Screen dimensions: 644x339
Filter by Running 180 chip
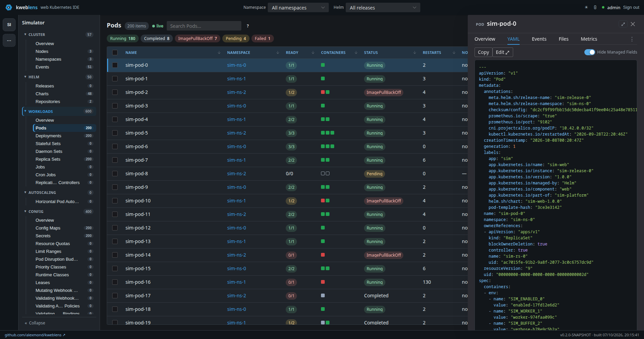123,39
